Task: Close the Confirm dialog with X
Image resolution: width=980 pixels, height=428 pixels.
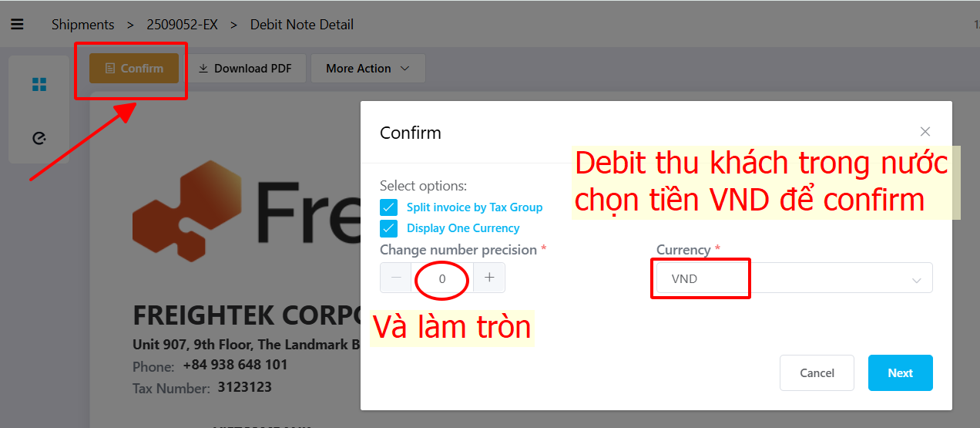Action: 925,132
